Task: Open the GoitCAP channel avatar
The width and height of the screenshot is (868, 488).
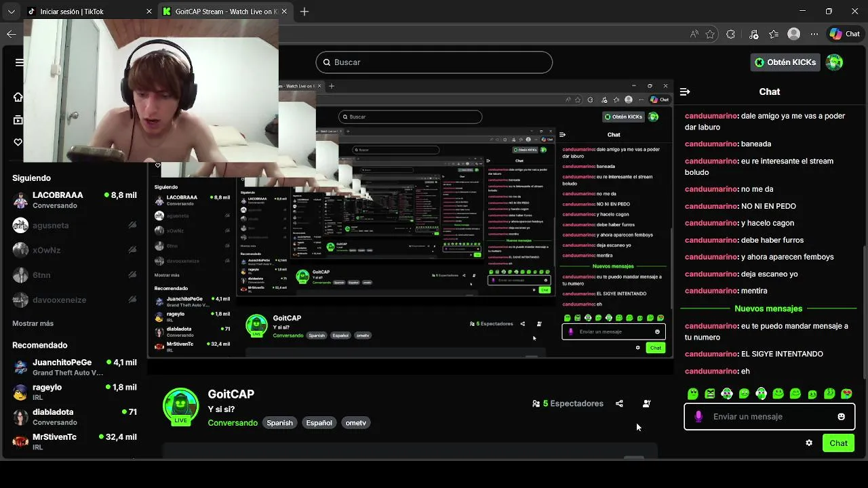Action: [180, 406]
